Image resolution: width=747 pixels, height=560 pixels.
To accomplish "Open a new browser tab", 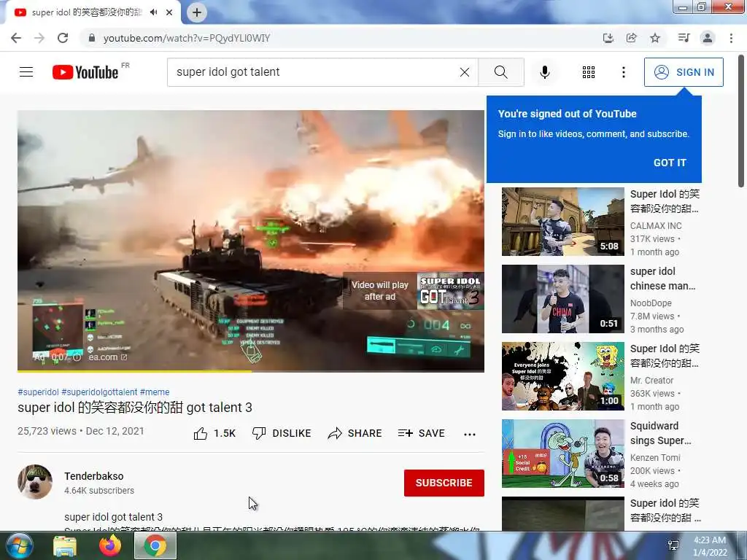I will 197,12.
